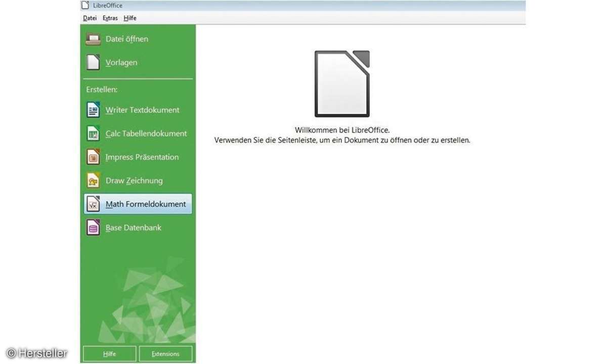Click the Writer document icon
The width and height of the screenshot is (607, 364).
93,110
